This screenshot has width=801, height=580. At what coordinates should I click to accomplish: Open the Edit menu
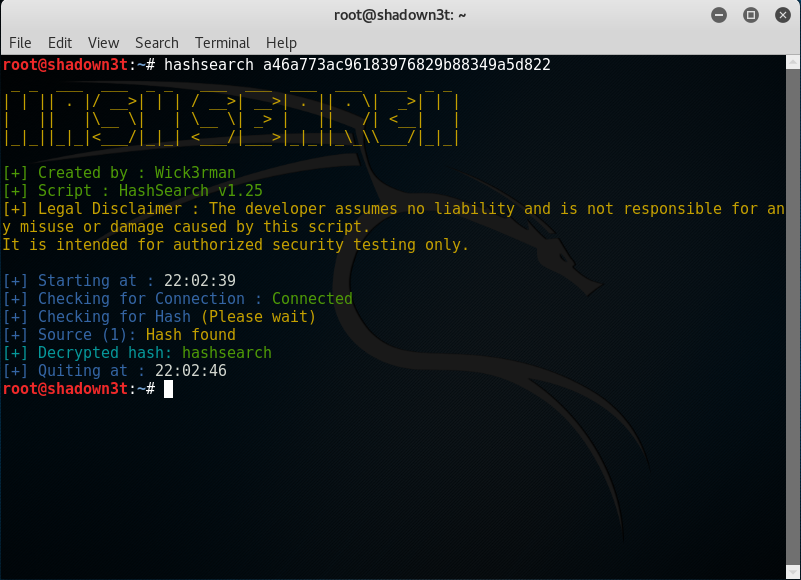pyautogui.click(x=60, y=43)
